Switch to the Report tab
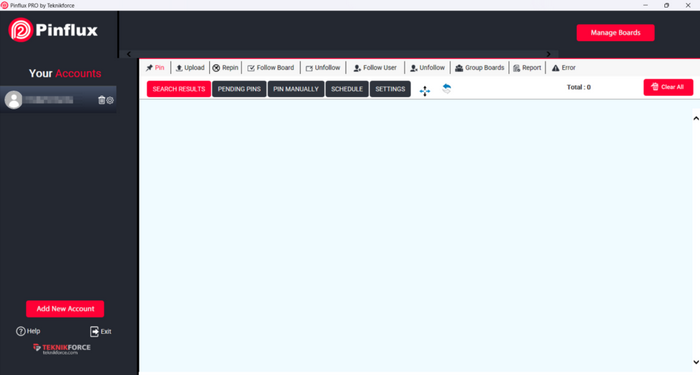Screen dimensions: 700x375 click(527, 68)
